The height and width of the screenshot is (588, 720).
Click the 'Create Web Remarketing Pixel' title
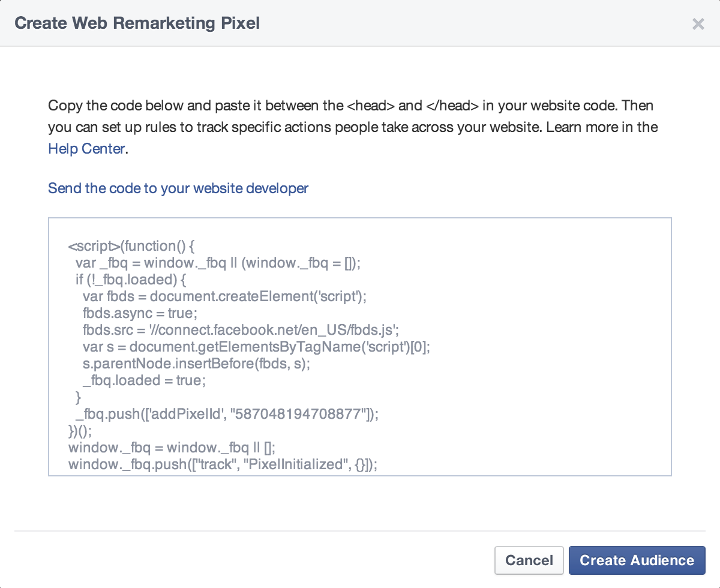[137, 23]
